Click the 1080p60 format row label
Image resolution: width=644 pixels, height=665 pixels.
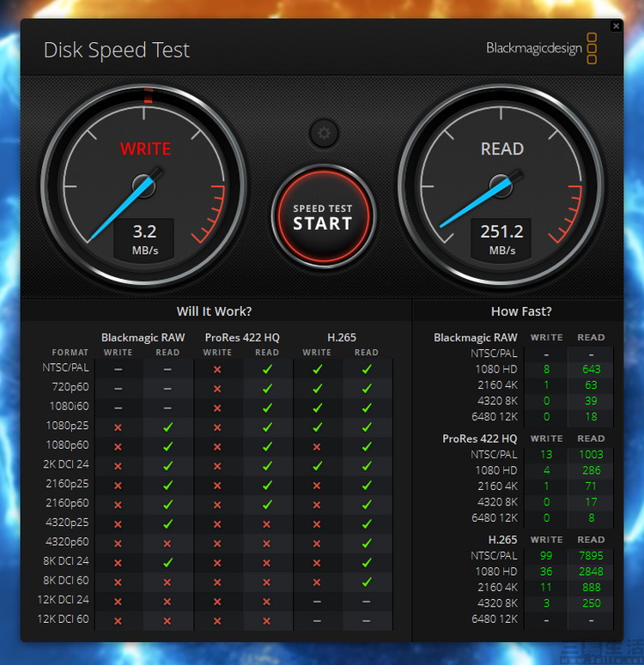68,444
